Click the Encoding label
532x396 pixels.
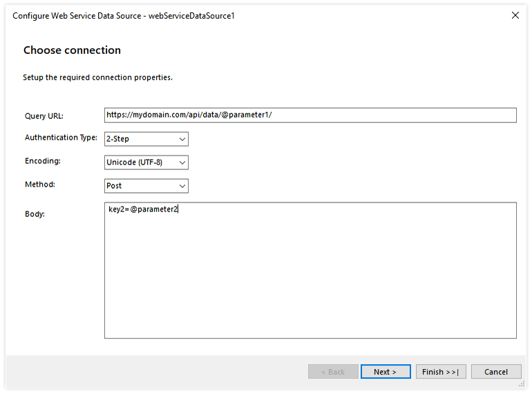(x=43, y=161)
